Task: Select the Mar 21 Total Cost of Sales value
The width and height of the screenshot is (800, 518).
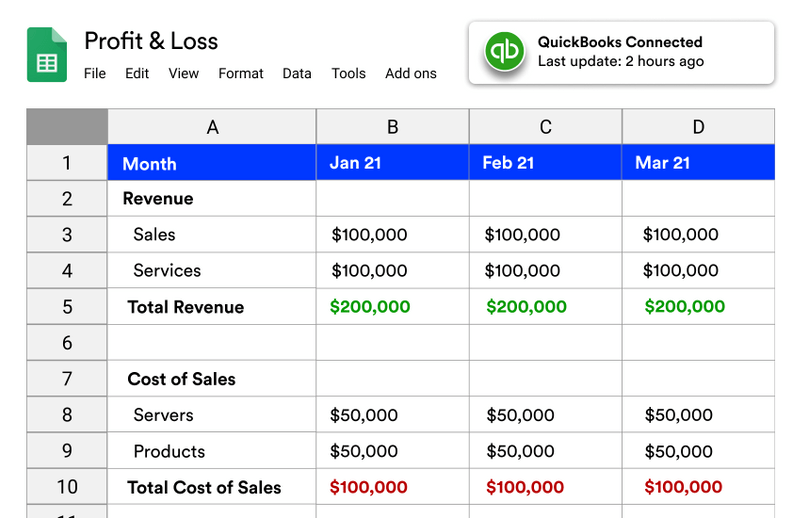Action: click(x=683, y=488)
